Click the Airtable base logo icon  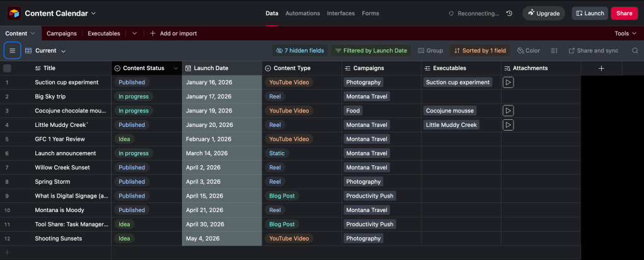(x=14, y=13)
